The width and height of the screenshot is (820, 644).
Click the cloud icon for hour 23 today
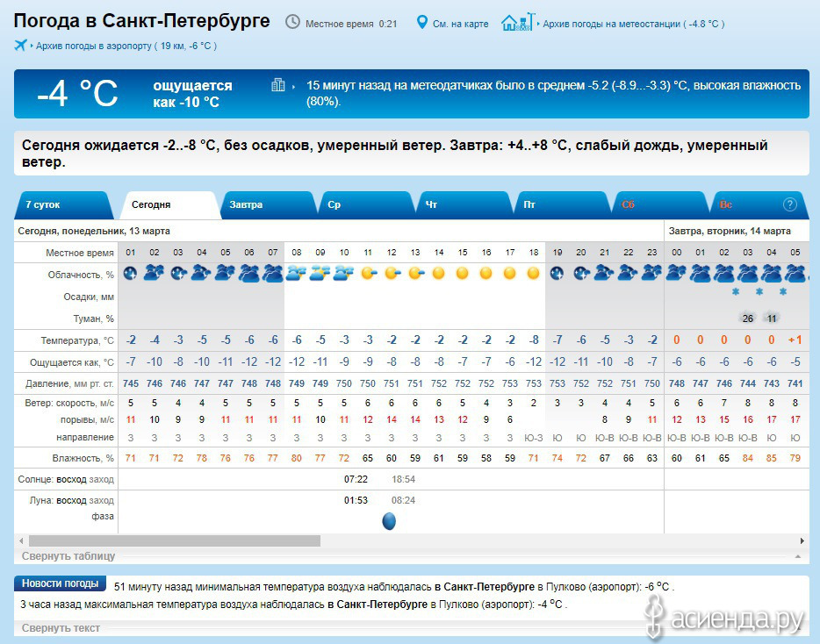point(651,272)
